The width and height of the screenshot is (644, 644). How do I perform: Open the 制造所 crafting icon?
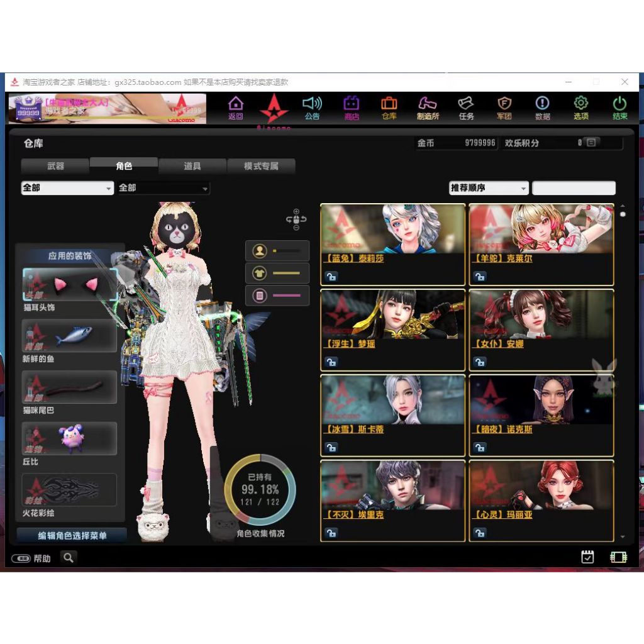428,107
